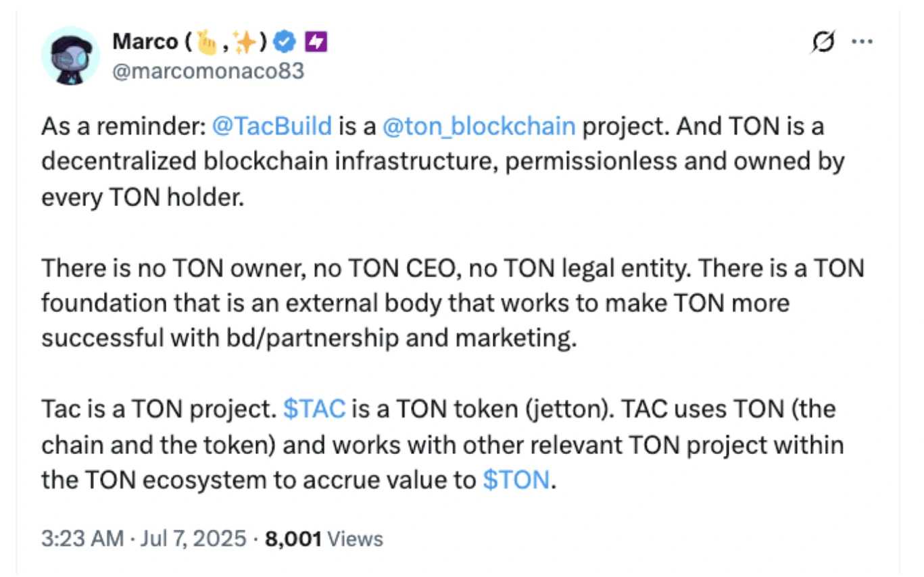Open the $TON cashtag link
924x577 pixels.
pos(516,480)
